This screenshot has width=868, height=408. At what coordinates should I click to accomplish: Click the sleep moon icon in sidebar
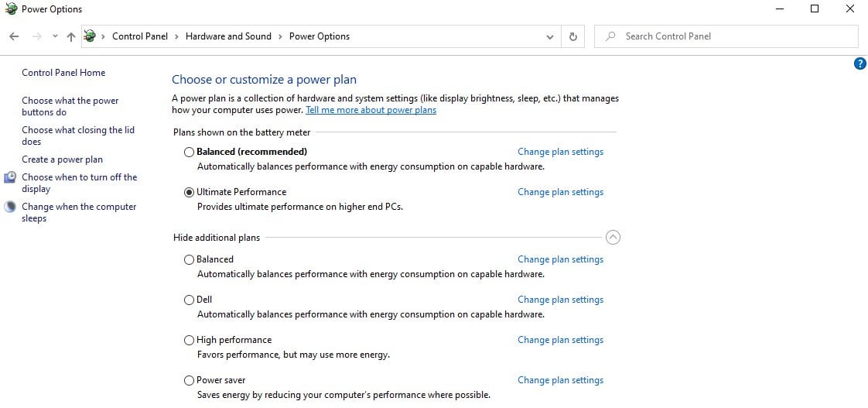click(10, 207)
